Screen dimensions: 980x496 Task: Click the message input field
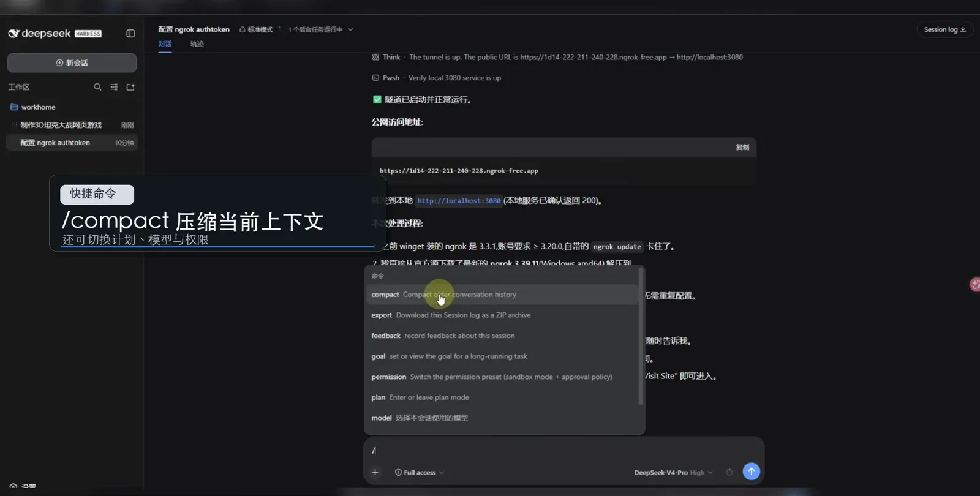tap(563, 450)
